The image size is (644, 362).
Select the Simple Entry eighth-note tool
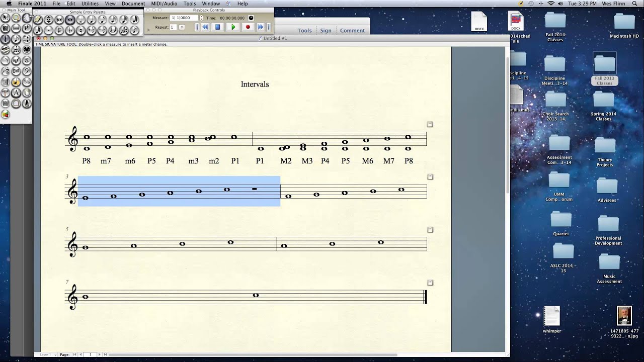pos(16,39)
